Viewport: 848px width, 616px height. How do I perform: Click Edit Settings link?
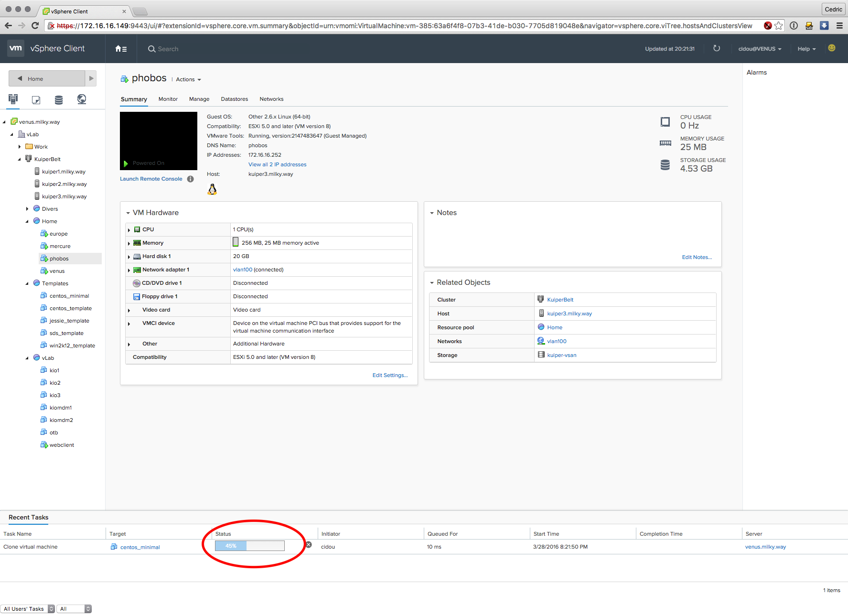click(390, 376)
